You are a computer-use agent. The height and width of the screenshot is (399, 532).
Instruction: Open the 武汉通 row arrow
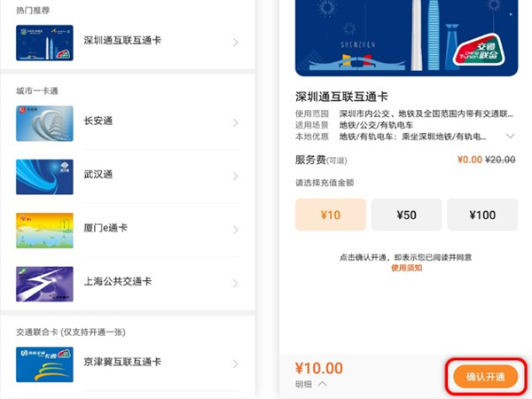235,176
